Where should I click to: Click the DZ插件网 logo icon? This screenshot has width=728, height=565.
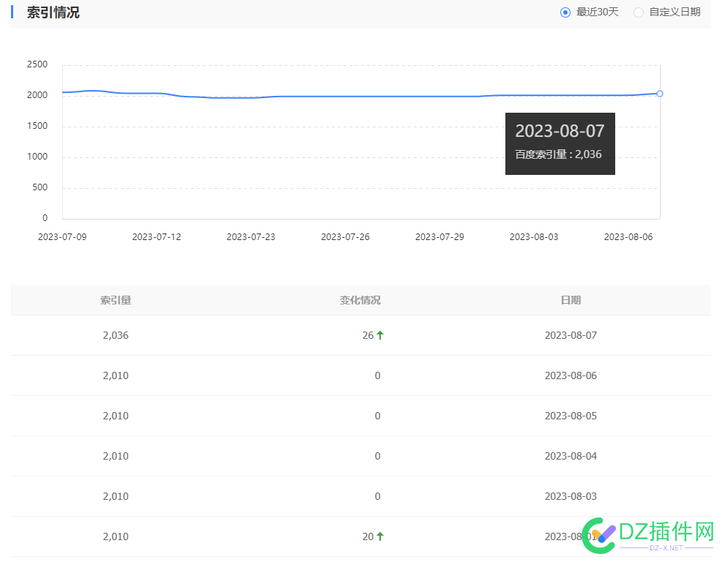(x=598, y=536)
